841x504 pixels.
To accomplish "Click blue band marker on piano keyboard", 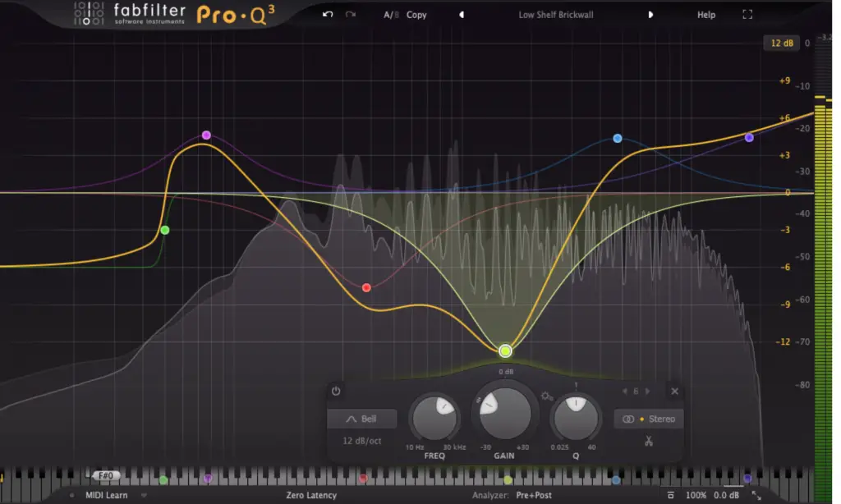I will tap(616, 479).
